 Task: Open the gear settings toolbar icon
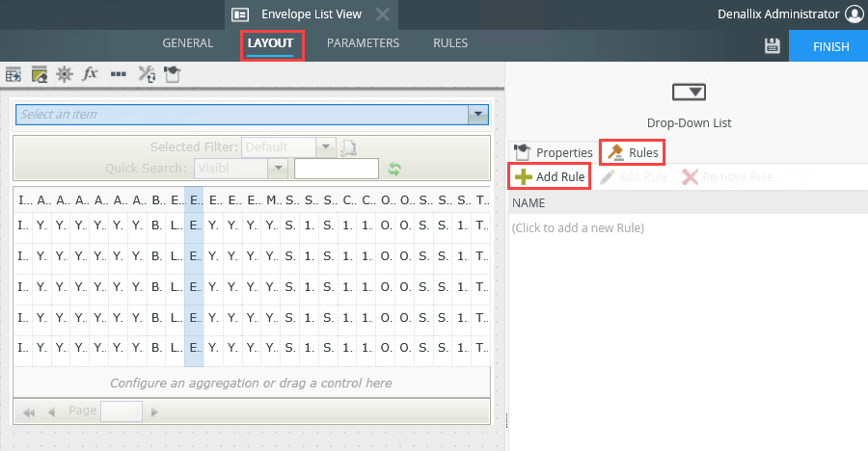[65, 74]
